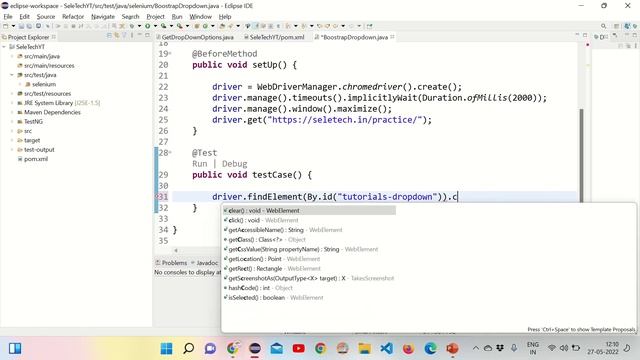The image size is (640, 360).
Task: Click the Open Type toolbar icon
Action: point(222,26)
